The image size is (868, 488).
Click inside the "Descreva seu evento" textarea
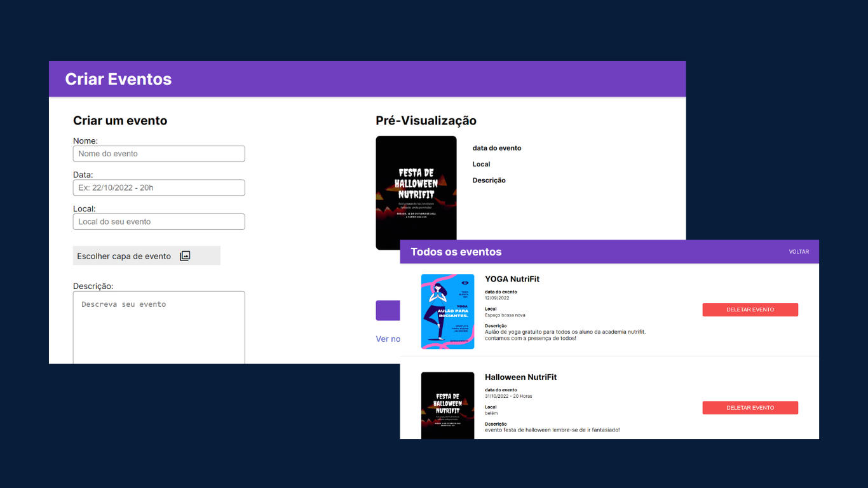tap(159, 327)
